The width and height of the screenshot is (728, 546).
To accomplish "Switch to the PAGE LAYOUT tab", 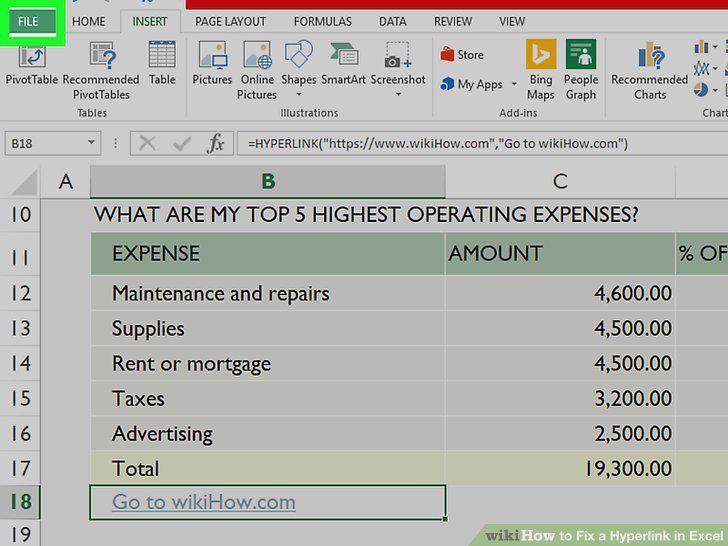I will pyautogui.click(x=230, y=21).
